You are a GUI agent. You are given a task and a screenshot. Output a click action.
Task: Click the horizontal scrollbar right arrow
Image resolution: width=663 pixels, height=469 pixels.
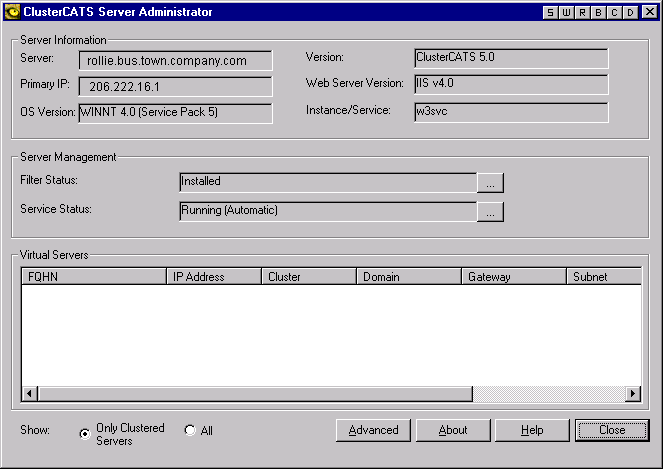click(x=633, y=394)
